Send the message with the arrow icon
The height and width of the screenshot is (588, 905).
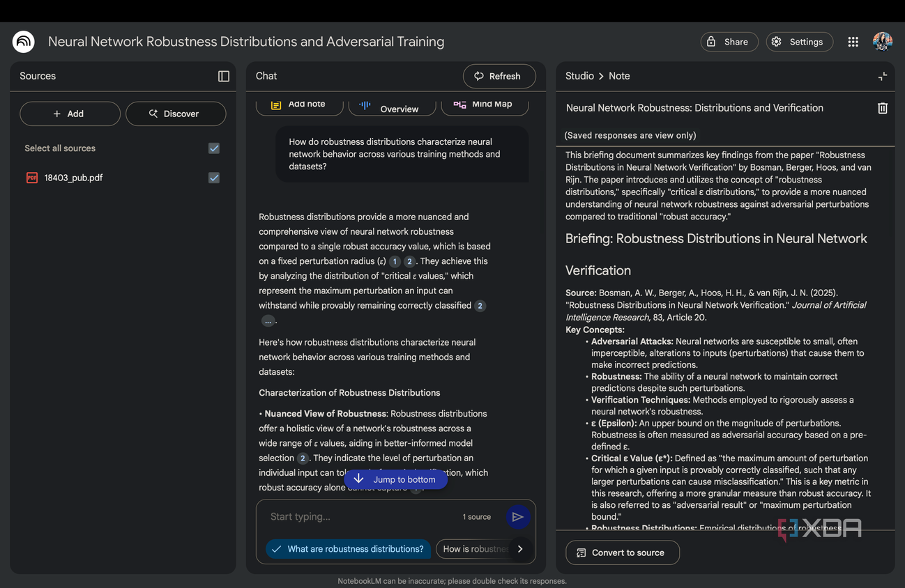coord(517,517)
